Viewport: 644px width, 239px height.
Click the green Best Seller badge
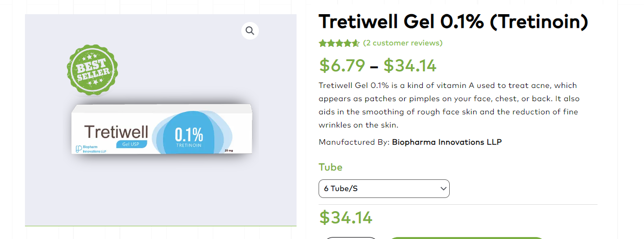pos(92,68)
